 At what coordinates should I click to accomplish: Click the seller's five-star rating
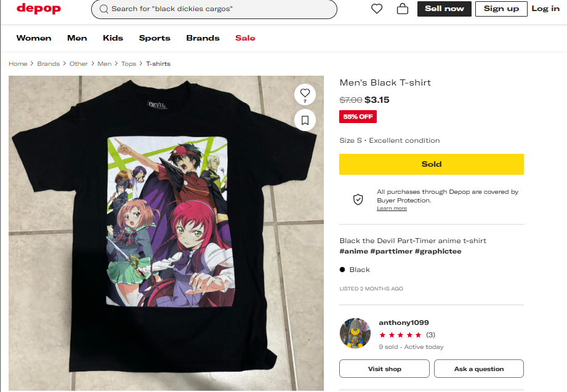(x=400, y=335)
